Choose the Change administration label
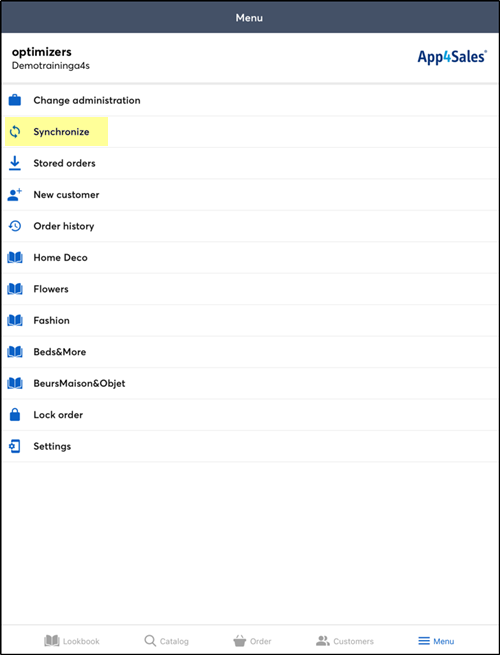 87,100
